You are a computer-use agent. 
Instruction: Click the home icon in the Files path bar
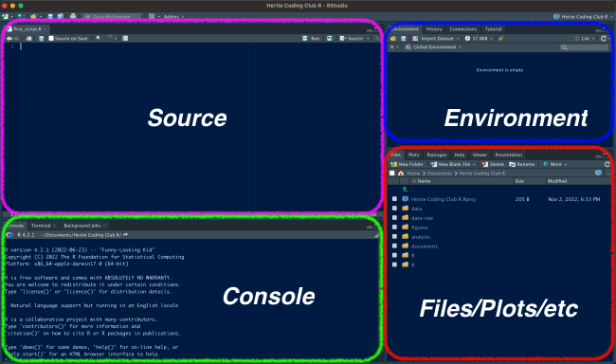tap(401, 173)
